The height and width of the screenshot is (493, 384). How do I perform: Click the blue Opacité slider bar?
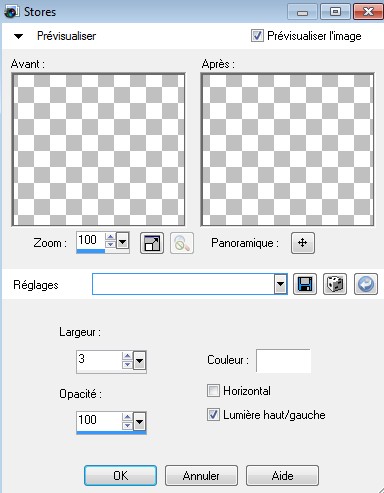pos(111,432)
